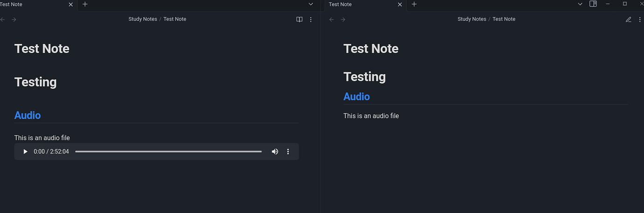Click the Testing heading in left pane

coord(35,82)
